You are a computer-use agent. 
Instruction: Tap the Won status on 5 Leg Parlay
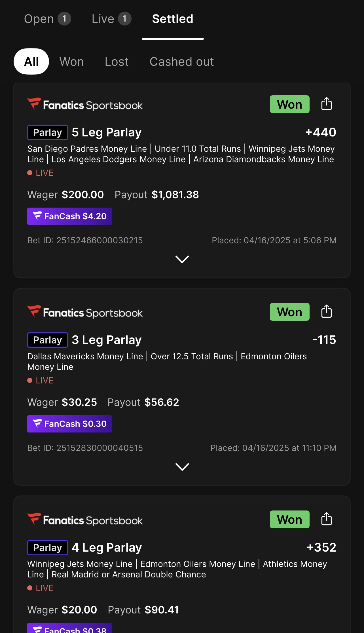[289, 104]
